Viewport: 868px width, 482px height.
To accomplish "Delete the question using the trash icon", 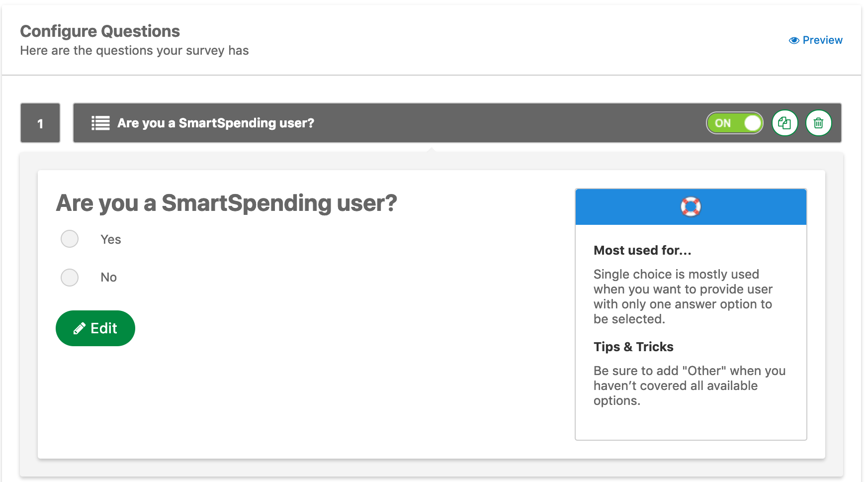I will pyautogui.click(x=818, y=123).
